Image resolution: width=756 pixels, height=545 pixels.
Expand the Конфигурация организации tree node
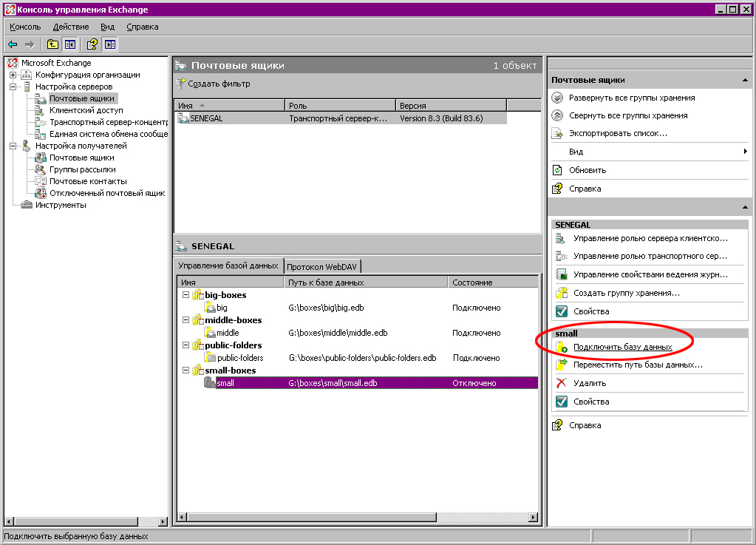(13, 75)
